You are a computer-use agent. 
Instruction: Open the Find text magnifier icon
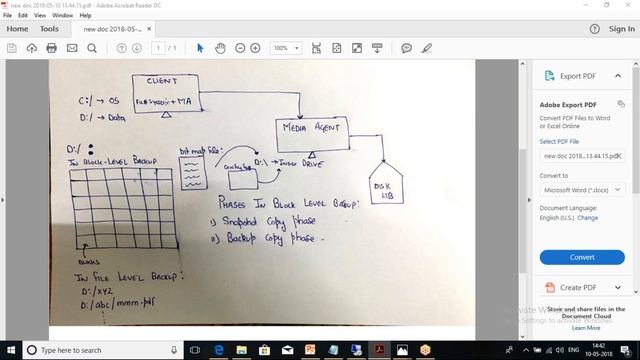92,48
